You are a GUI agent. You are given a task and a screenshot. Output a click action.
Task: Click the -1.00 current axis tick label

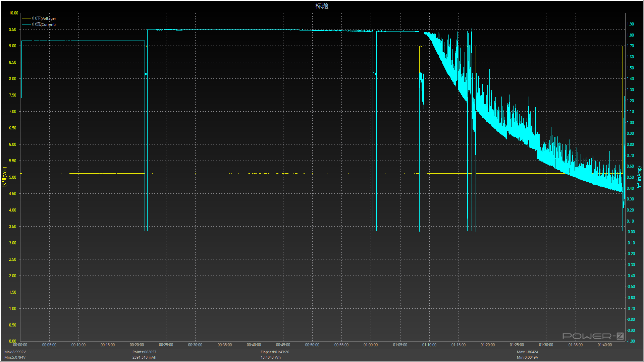click(631, 341)
